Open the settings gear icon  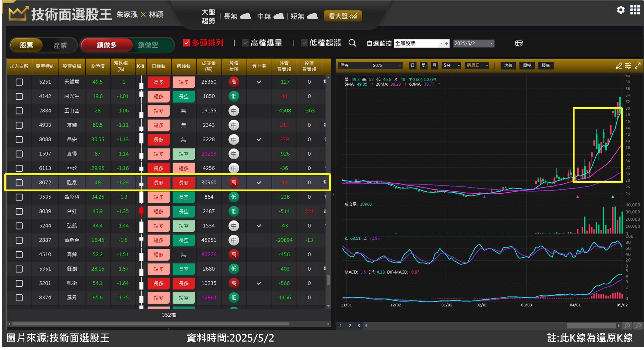coord(621,10)
